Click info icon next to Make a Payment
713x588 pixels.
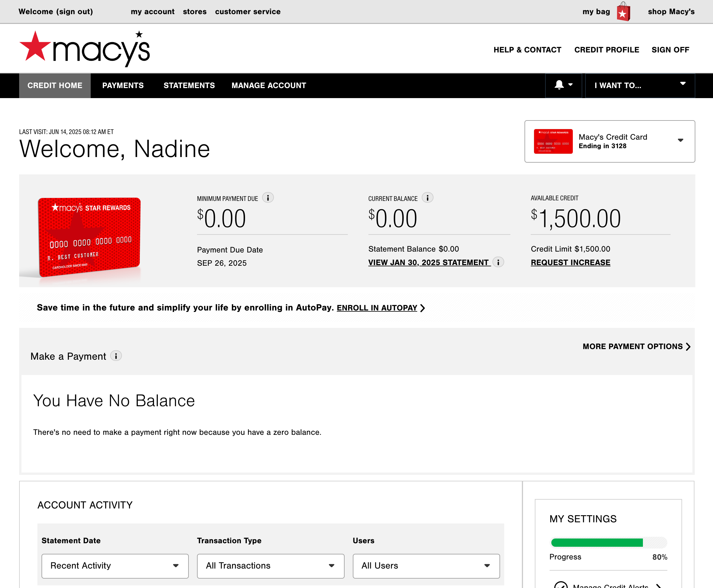pyautogui.click(x=116, y=356)
